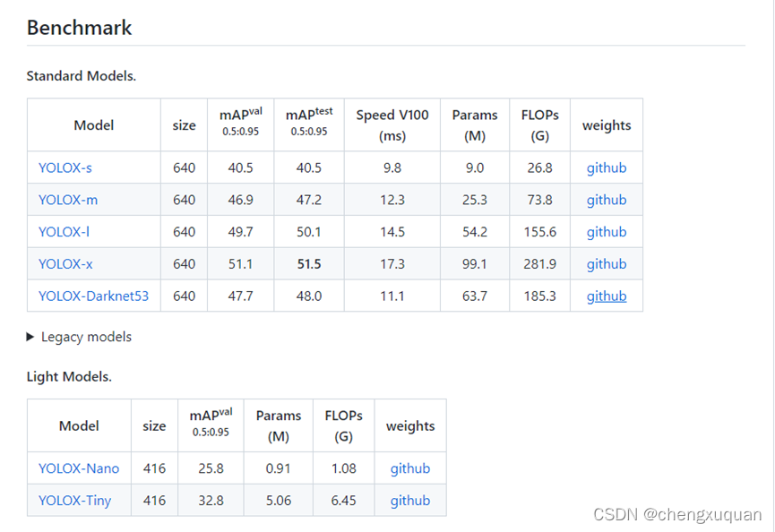Download YOLOX-x weights via github link
Image resolution: width=775 pixels, height=532 pixels.
607,265
